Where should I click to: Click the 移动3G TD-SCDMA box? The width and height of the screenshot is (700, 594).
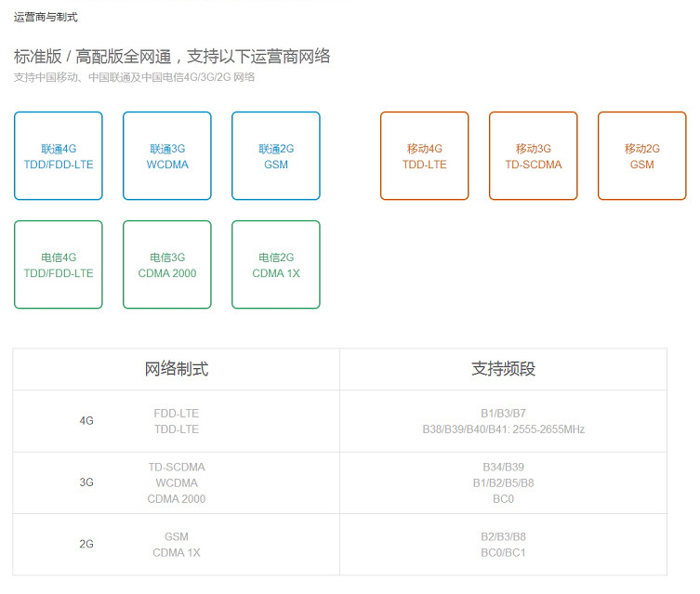(534, 156)
